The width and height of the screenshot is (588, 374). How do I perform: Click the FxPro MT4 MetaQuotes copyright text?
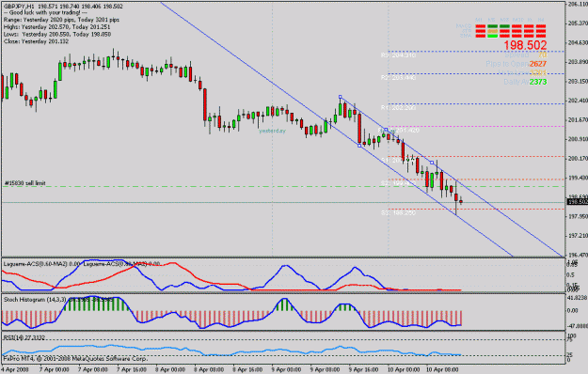75,359
